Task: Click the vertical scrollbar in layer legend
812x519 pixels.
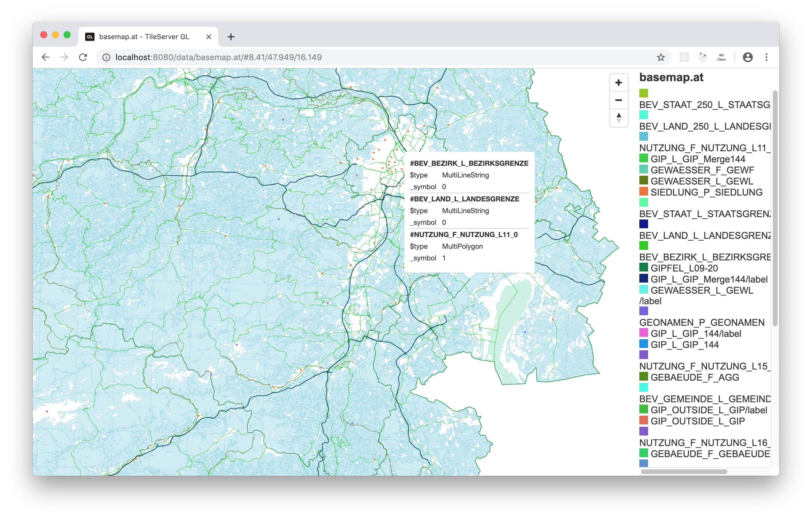Action: (775, 208)
